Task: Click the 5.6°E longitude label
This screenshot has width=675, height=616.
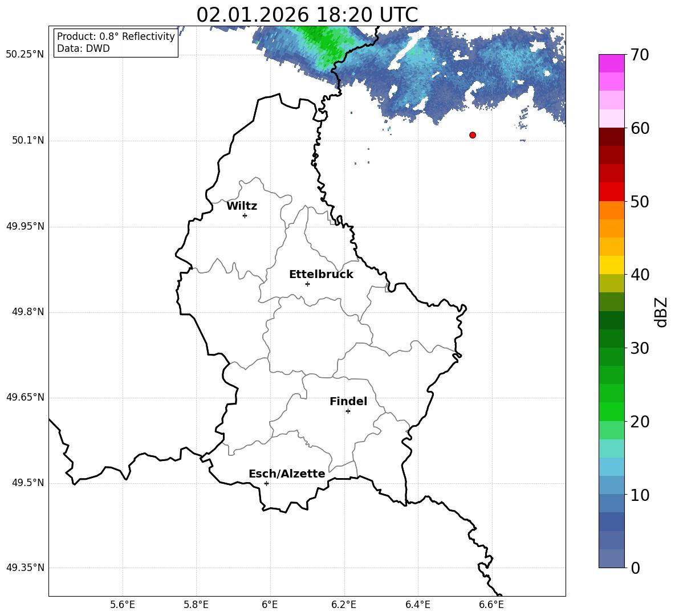Action: [123, 605]
